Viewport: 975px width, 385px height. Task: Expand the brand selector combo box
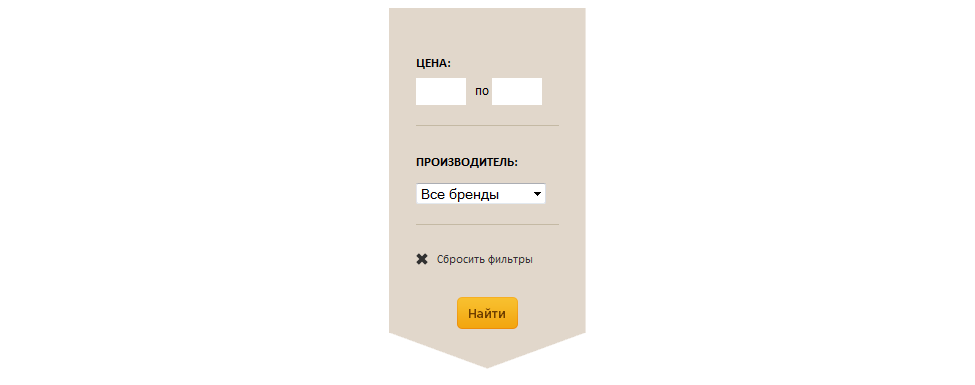[481, 194]
